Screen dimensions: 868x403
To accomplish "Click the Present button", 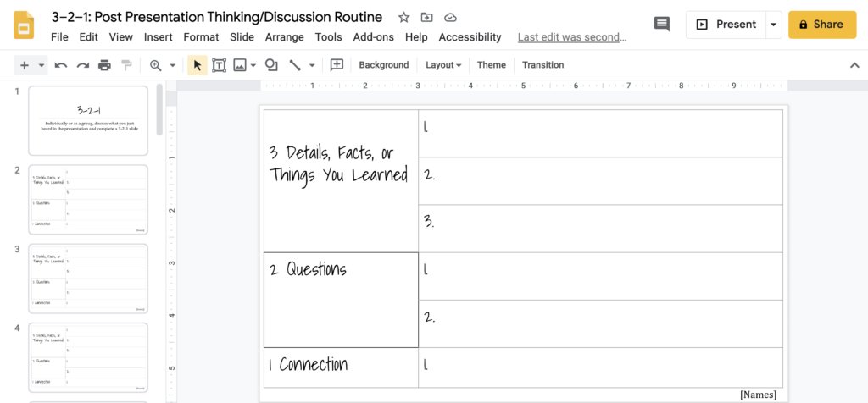I will click(726, 25).
